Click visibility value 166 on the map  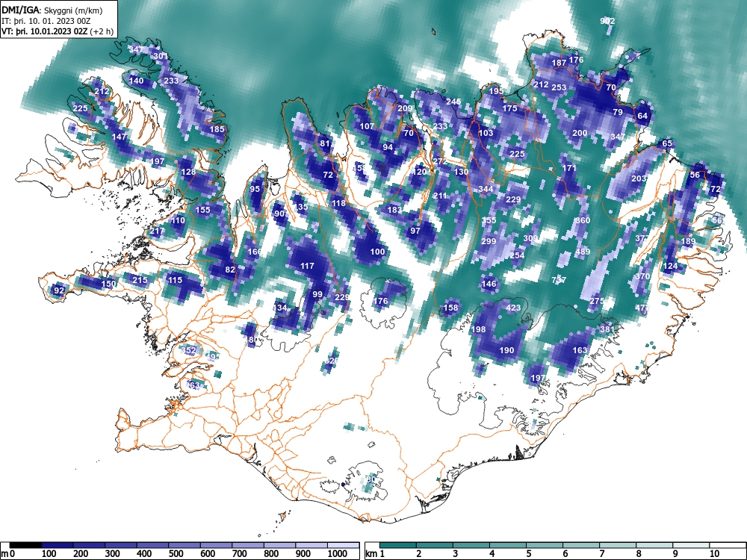255,252
